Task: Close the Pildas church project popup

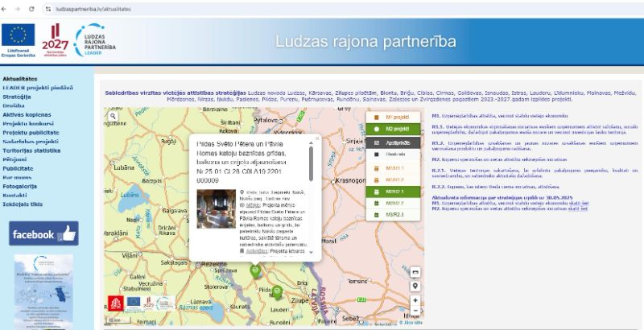Action: point(317,138)
